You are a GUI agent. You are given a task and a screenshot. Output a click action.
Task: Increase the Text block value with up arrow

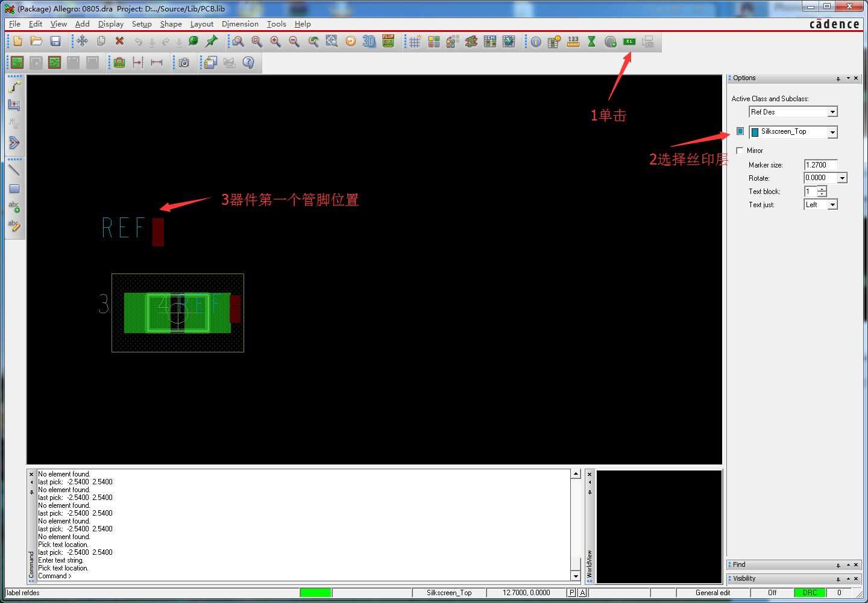(822, 189)
